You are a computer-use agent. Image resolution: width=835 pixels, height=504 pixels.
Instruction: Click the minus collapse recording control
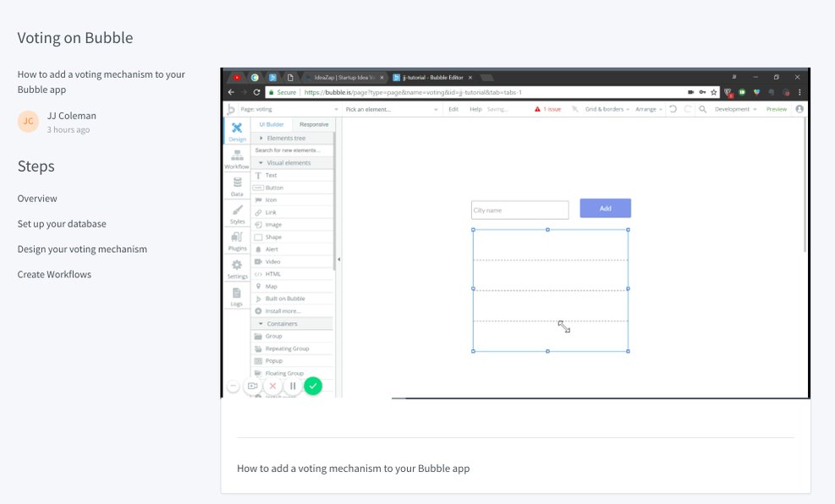(233, 386)
